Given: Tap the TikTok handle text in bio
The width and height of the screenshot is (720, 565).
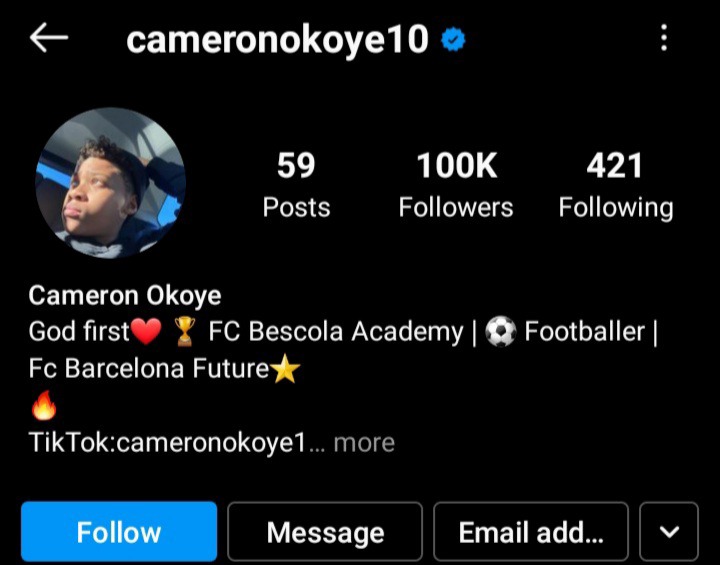Looking at the screenshot, I should pos(167,442).
